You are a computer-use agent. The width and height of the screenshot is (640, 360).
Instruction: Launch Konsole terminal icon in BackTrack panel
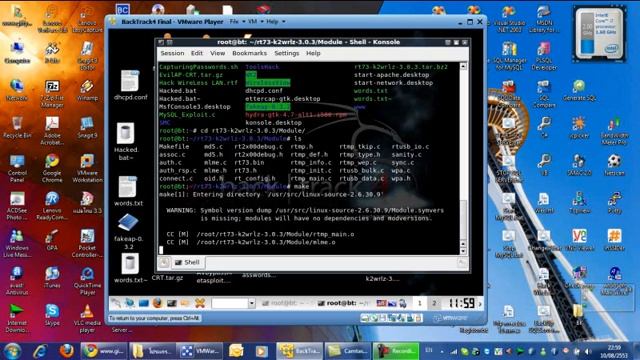[172, 303]
